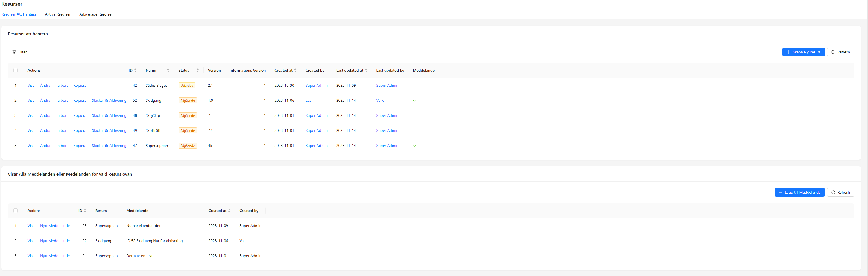Send SkojSkoj for activation

109,116
